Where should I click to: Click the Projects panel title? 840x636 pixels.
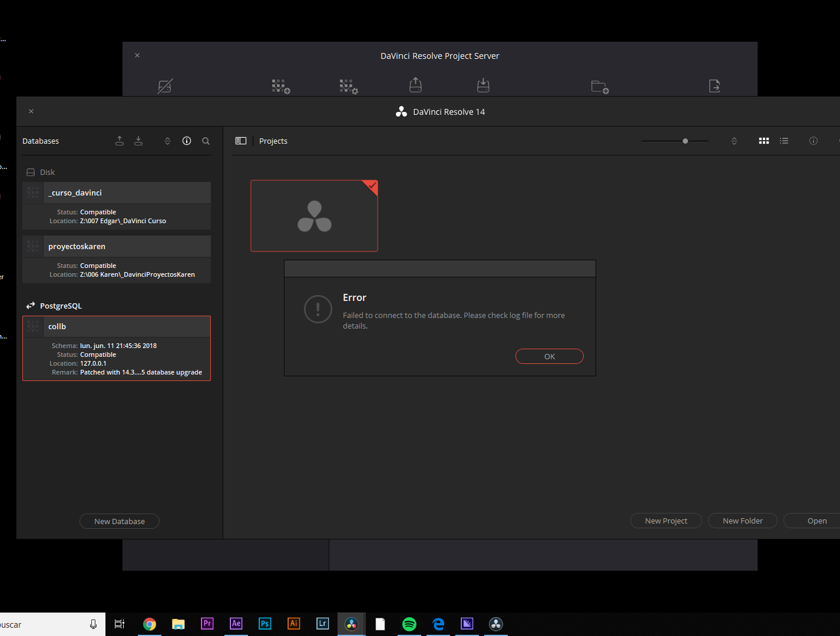point(273,141)
